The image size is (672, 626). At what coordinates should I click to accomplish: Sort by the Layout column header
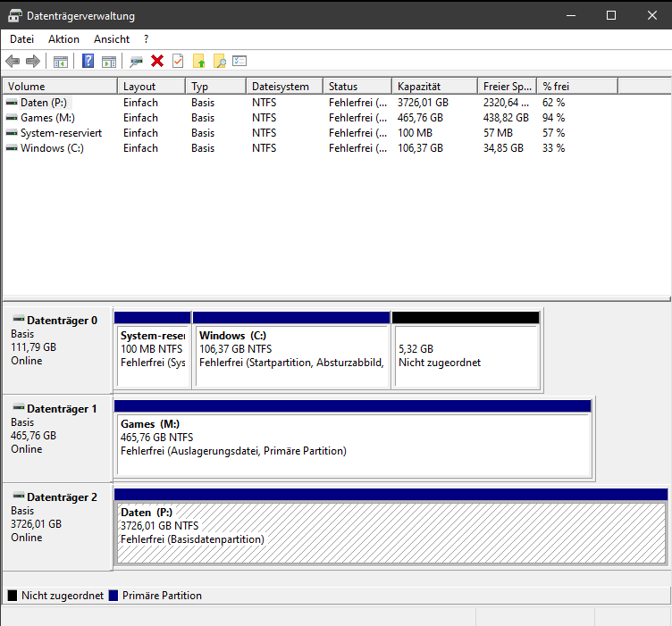[x=151, y=87]
